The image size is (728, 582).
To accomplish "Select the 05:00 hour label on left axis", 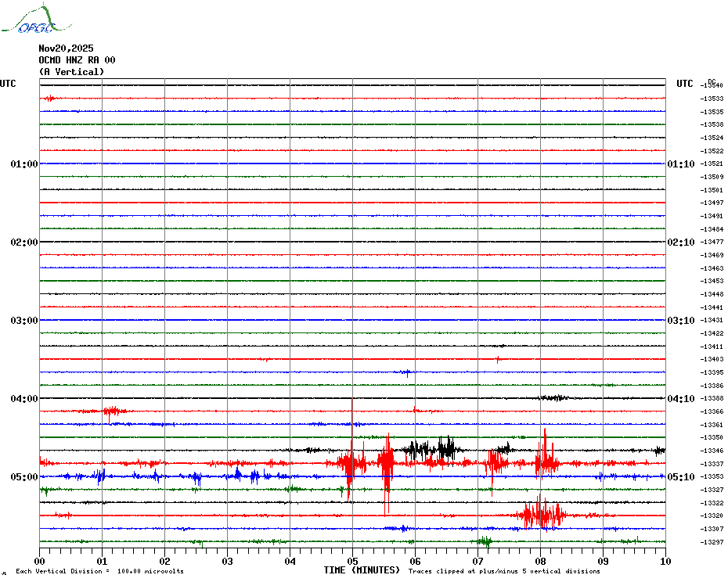I will [23, 477].
